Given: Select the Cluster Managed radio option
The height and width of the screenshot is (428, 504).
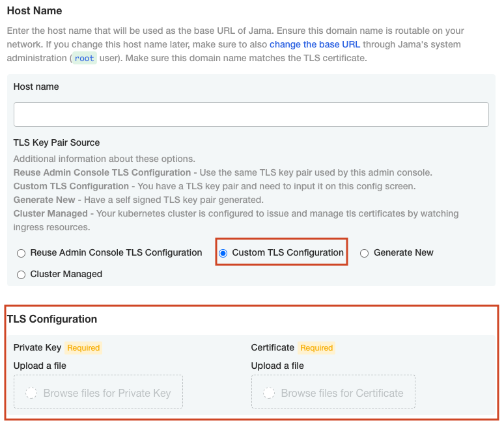Looking at the screenshot, I should [21, 275].
